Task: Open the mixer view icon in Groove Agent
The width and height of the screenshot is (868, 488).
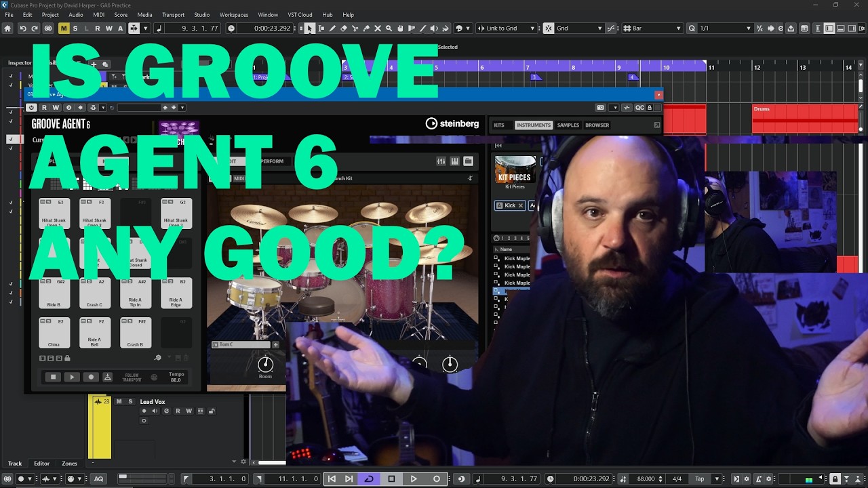Action: pyautogui.click(x=441, y=161)
